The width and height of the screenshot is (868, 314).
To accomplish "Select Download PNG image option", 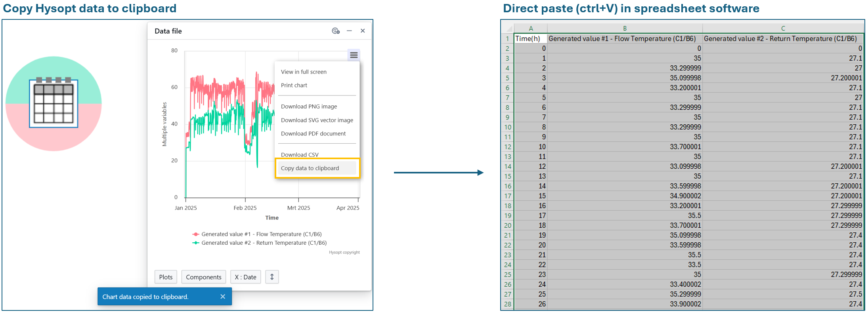I will 309,107.
